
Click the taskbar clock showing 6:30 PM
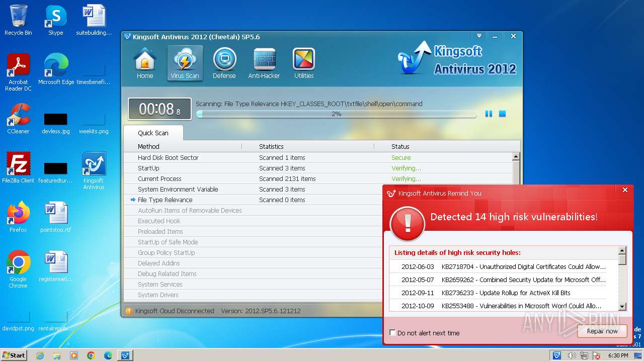pyautogui.click(x=618, y=355)
